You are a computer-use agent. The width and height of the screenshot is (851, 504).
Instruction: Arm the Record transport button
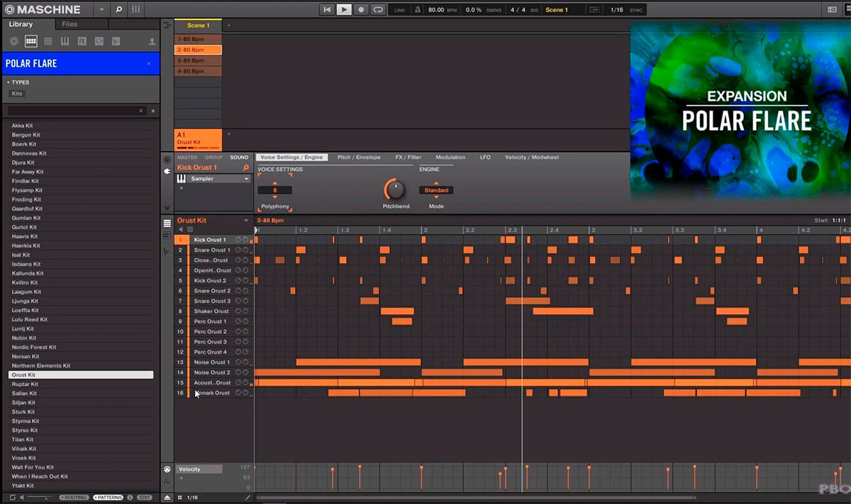point(361,9)
